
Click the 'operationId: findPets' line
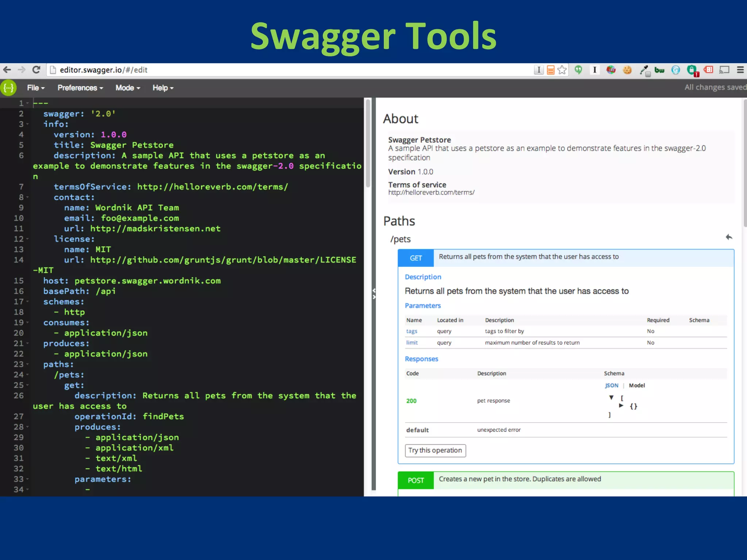[x=129, y=417]
